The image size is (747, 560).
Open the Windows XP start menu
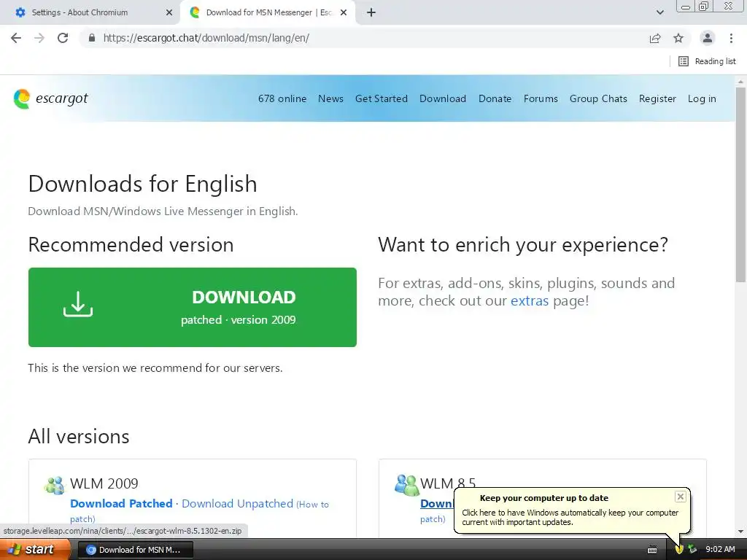tap(35, 550)
